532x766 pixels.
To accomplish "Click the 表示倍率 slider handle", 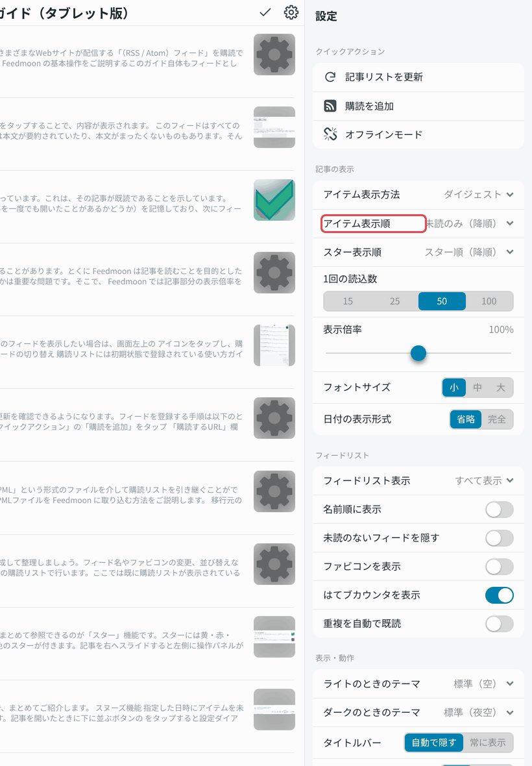I will [418, 352].
